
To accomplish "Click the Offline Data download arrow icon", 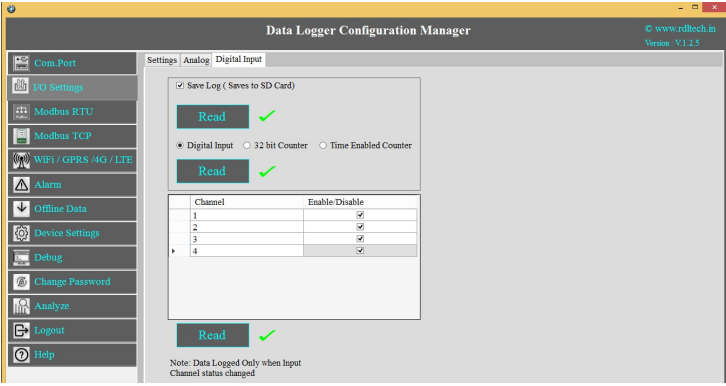I will pyautogui.click(x=21, y=209).
